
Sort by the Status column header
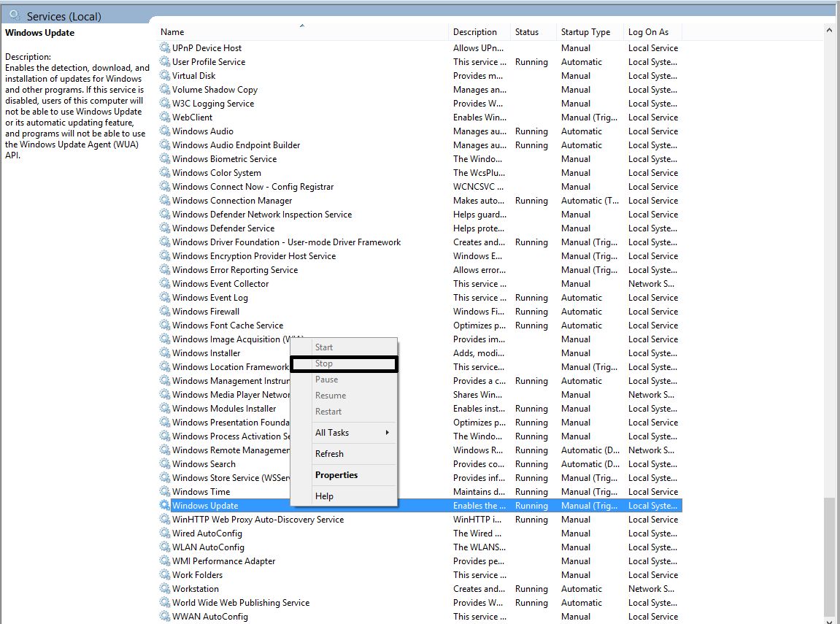[x=533, y=31]
